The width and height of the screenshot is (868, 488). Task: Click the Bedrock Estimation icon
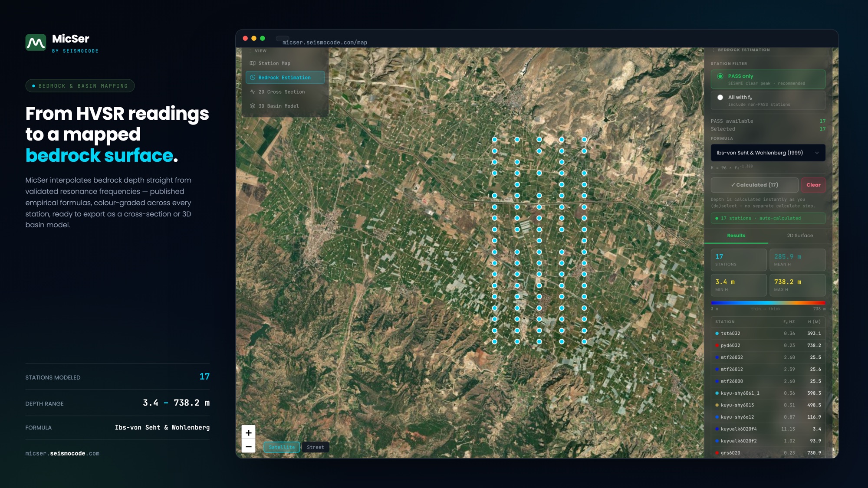[x=253, y=78]
